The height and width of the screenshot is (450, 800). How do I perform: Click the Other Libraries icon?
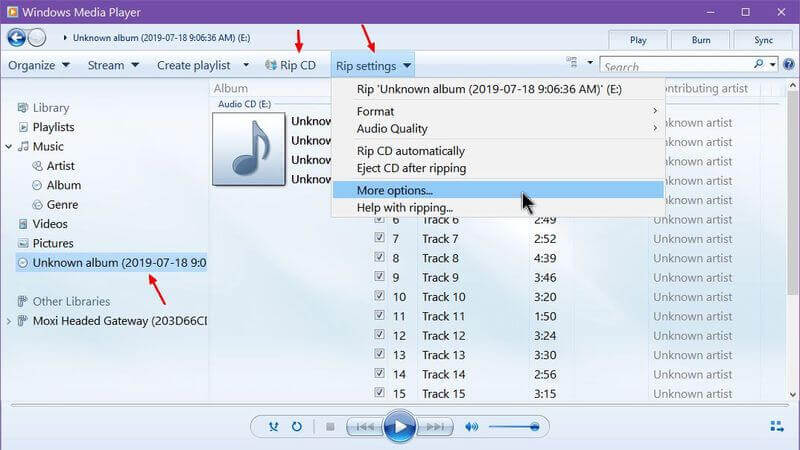22,302
